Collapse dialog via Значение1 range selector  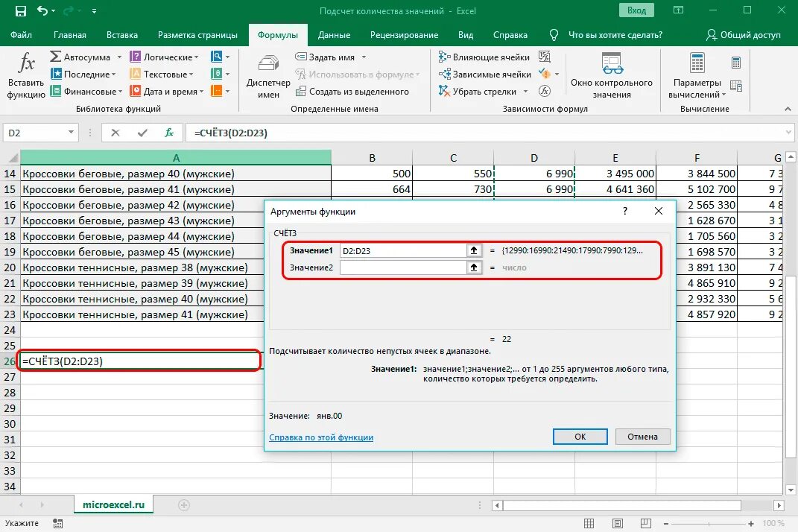click(x=474, y=250)
